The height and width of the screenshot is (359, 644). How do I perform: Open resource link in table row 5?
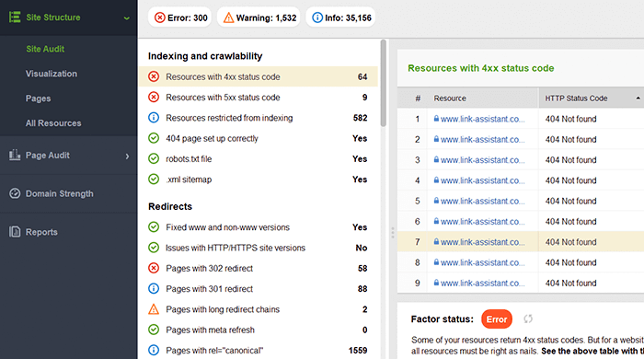pos(483,201)
